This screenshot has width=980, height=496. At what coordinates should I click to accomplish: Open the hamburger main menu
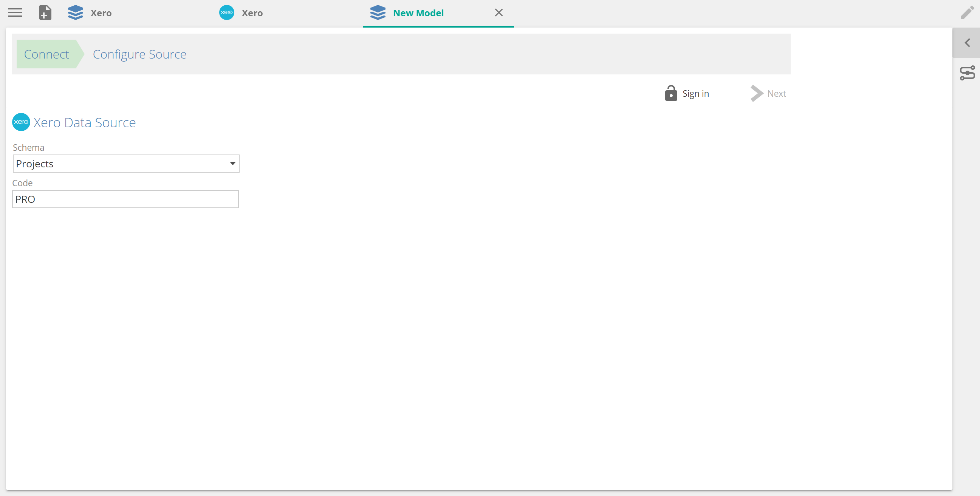pos(15,12)
